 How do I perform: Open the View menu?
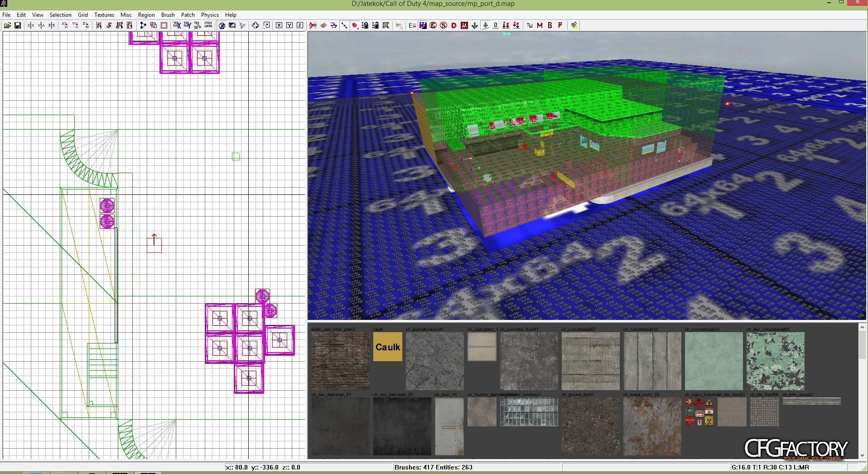point(38,15)
